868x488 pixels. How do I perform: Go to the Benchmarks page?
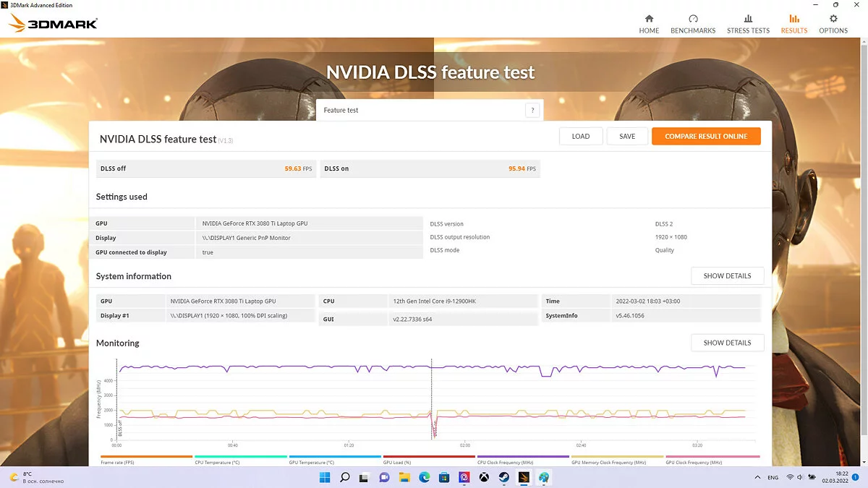(x=693, y=24)
